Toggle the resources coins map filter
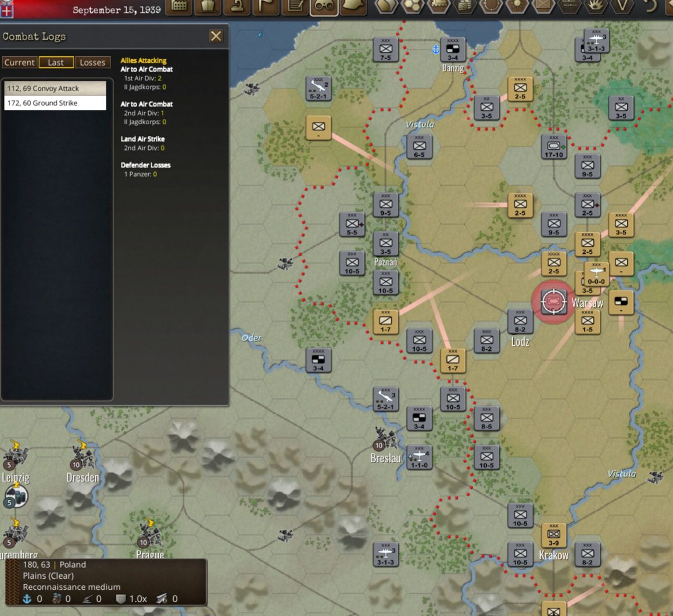The height and width of the screenshot is (616, 673). [465, 6]
